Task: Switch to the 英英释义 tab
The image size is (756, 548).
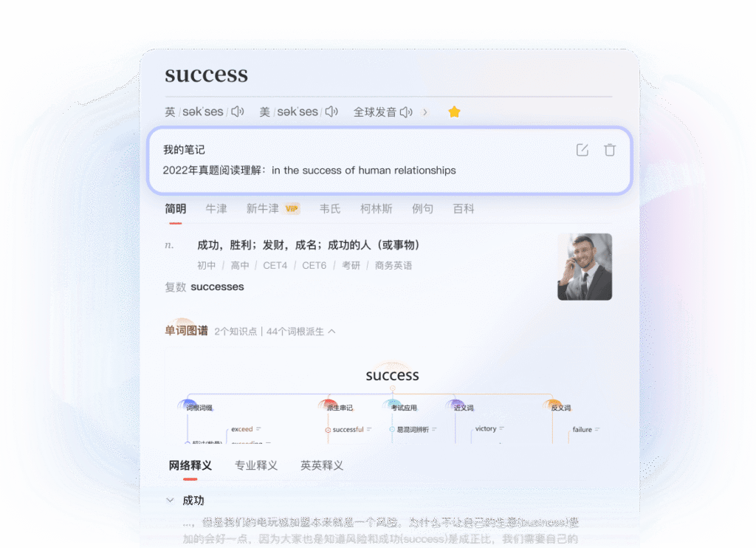Action: [x=321, y=465]
